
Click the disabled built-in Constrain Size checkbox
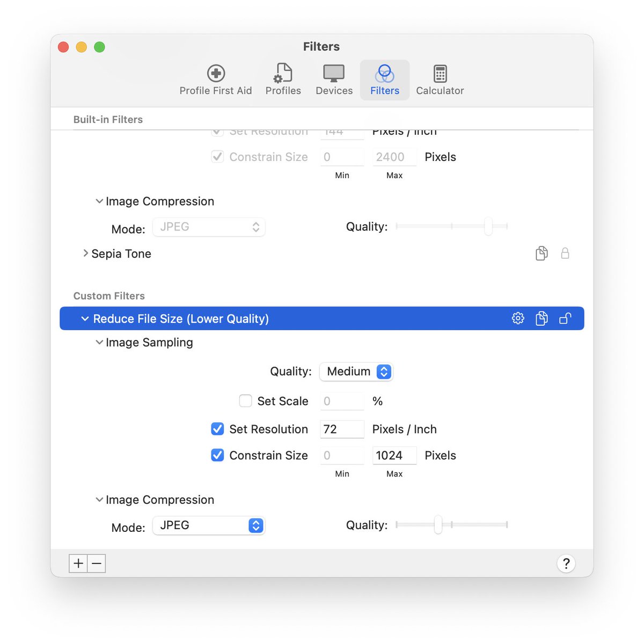(217, 157)
